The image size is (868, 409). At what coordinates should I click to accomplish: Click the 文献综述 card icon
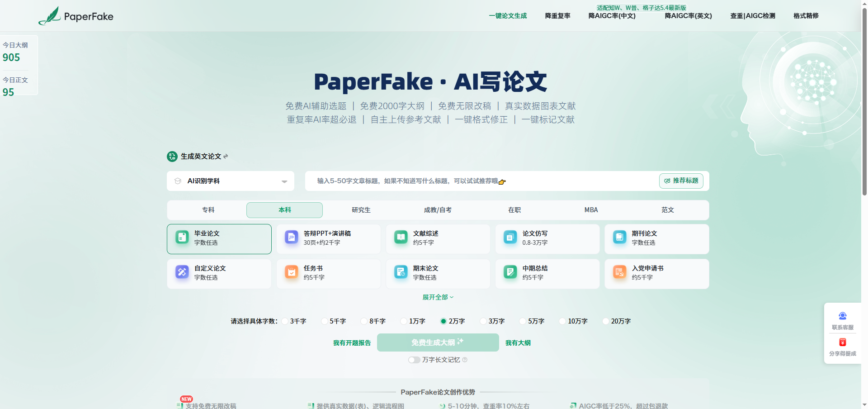tap(401, 237)
